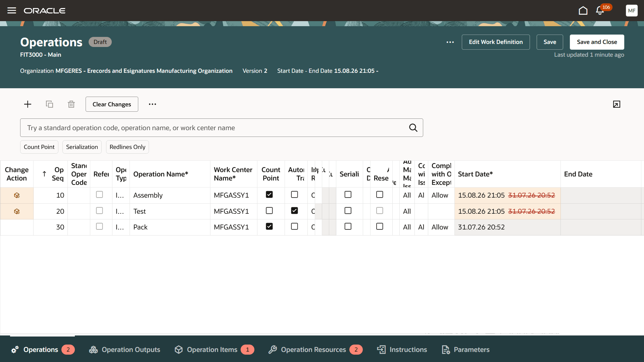Screen dimensions: 644x362
Task: Open the header more actions ellipsis
Action: point(450,42)
